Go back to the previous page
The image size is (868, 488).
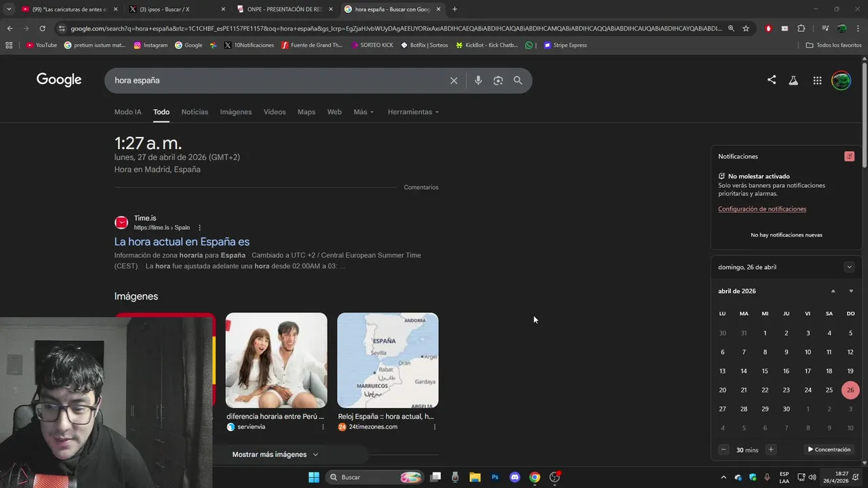click(x=9, y=28)
